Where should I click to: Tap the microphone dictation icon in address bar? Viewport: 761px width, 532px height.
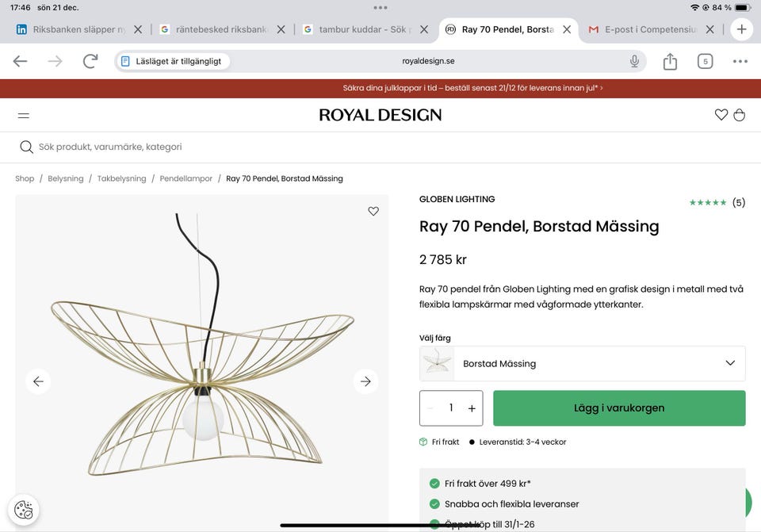(x=634, y=61)
